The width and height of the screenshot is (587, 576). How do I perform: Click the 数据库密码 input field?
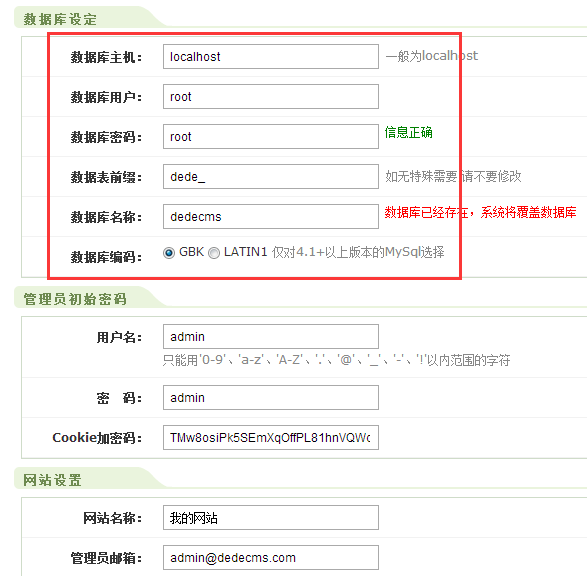[x=271, y=137]
